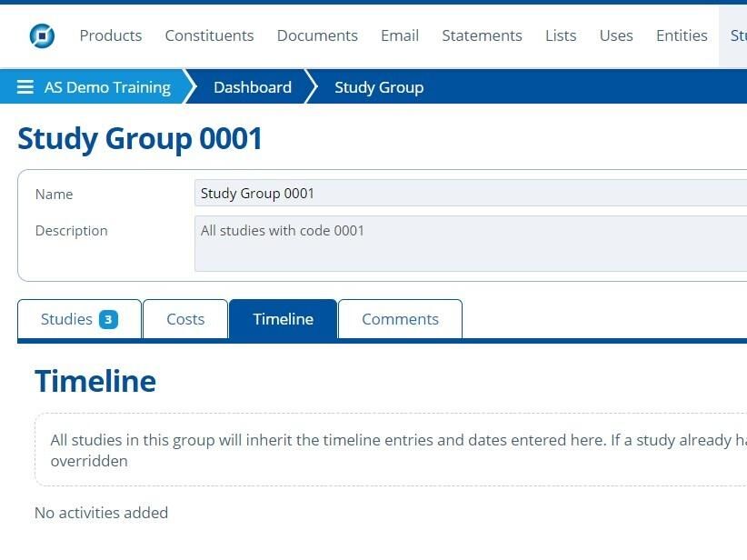Switch to the Studies tab
The height and width of the screenshot is (560, 747).
pos(79,319)
